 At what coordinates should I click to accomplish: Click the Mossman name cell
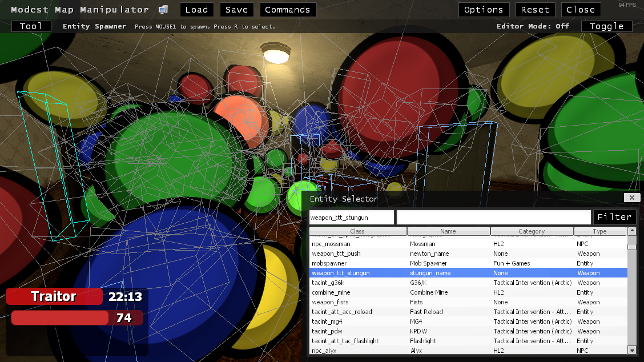coord(422,244)
